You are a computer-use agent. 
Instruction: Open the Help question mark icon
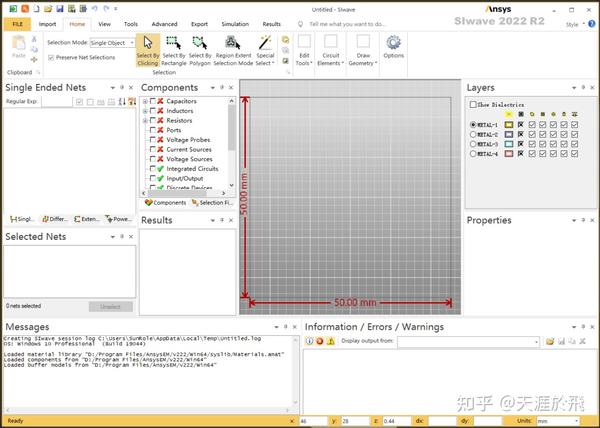point(592,24)
